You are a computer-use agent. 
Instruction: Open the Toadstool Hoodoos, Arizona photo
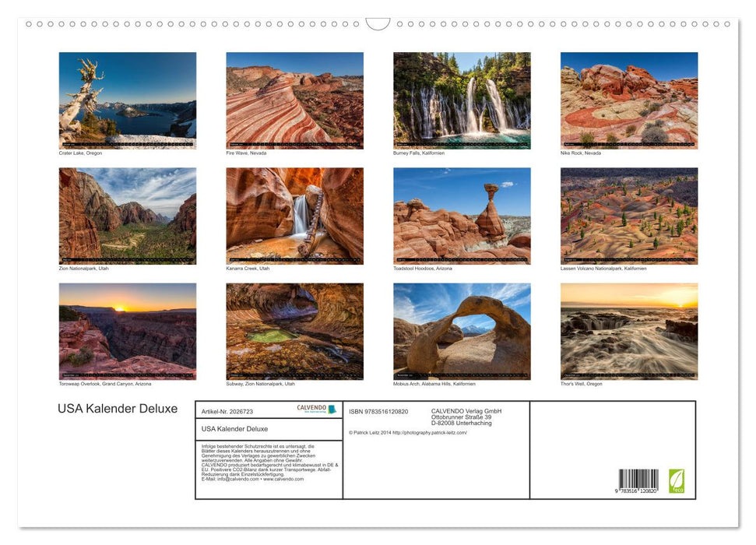click(462, 213)
